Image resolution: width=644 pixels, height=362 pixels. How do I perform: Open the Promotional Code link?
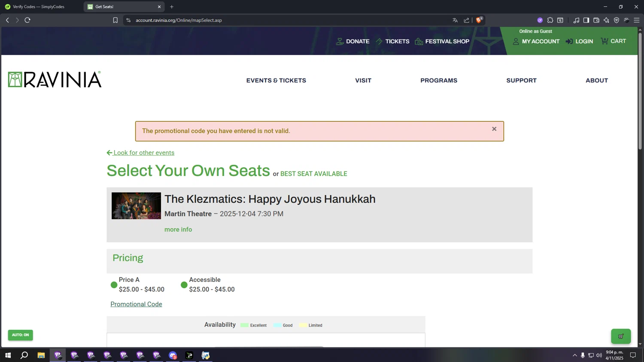click(136, 304)
